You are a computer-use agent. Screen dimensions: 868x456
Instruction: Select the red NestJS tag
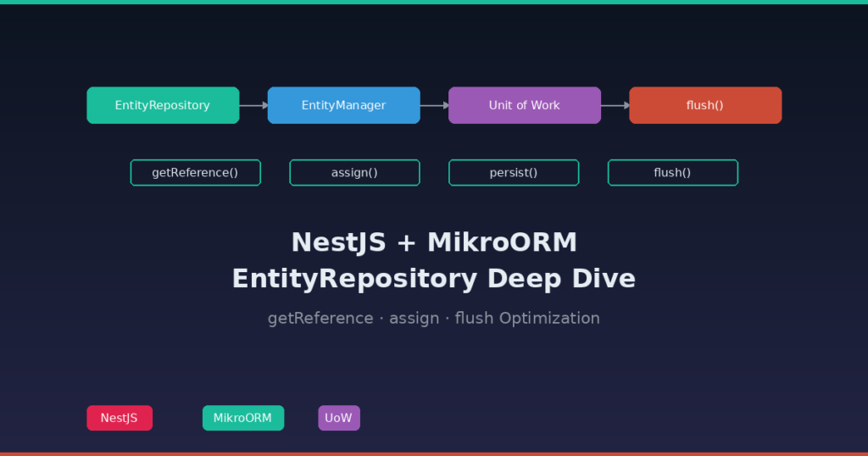point(120,418)
